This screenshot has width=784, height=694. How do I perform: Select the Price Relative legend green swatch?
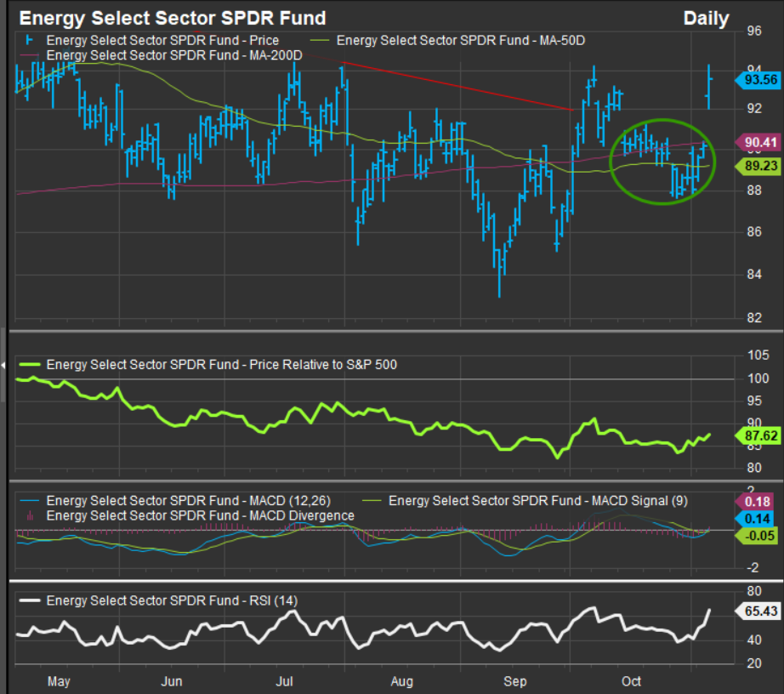(29, 365)
